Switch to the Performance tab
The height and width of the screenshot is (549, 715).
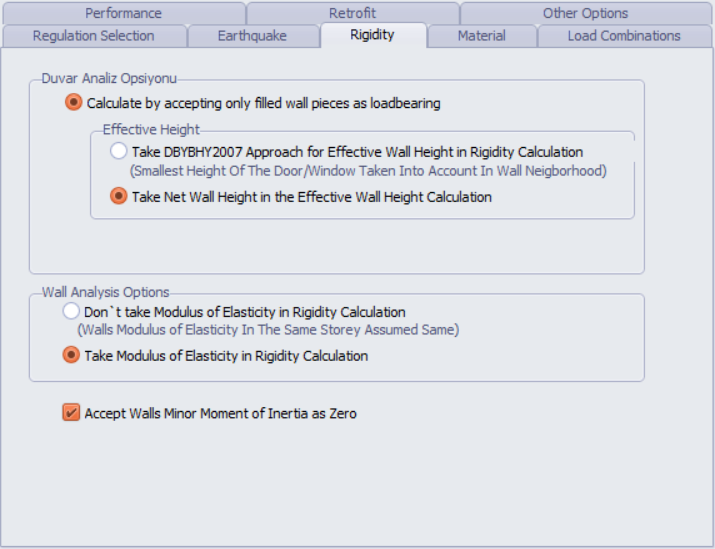[123, 13]
